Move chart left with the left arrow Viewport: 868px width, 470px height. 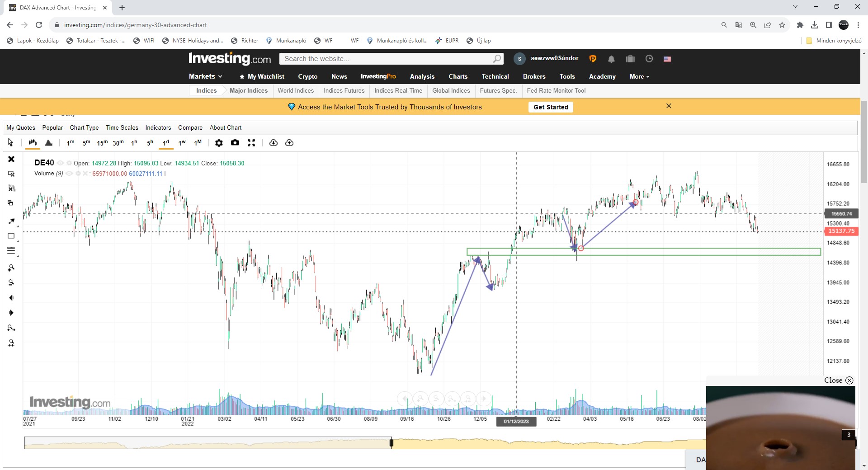coord(11,298)
